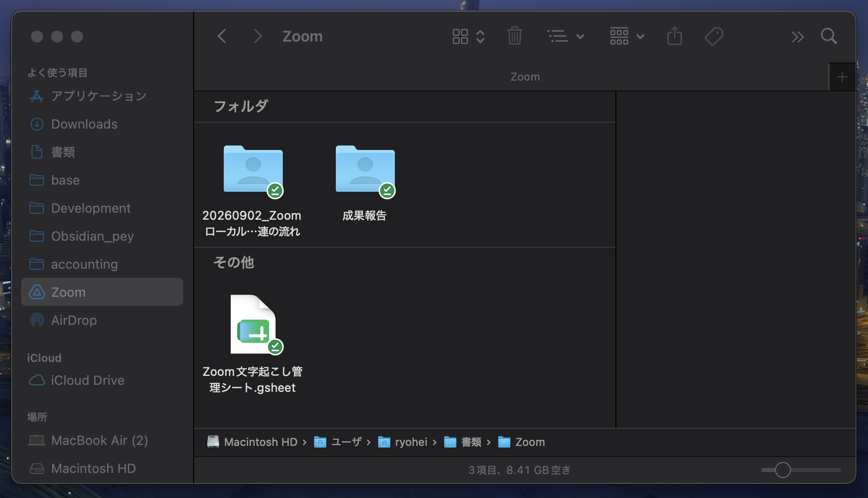Add a new tab with the plus button
The height and width of the screenshot is (498, 868).
coord(842,77)
